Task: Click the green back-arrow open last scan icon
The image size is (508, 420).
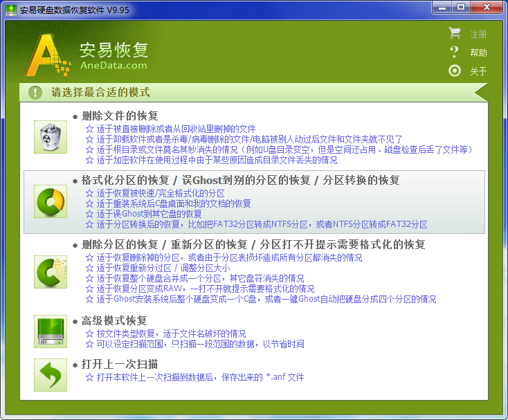Action: [51, 375]
